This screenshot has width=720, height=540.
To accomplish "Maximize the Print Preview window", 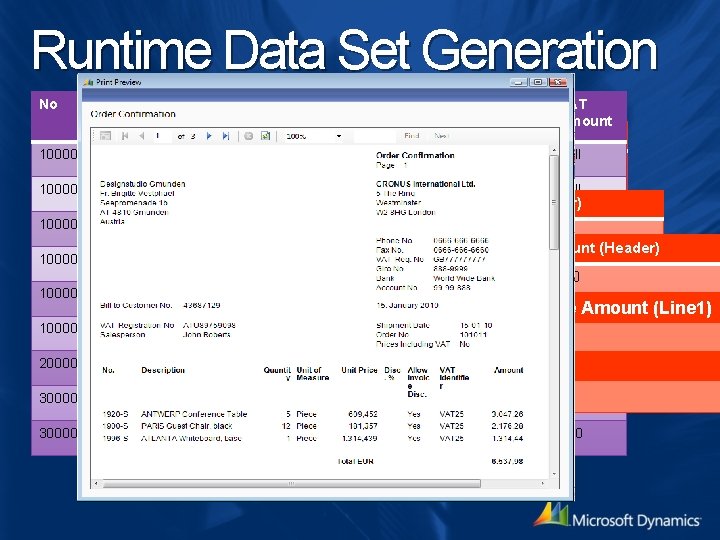I will (538, 82).
